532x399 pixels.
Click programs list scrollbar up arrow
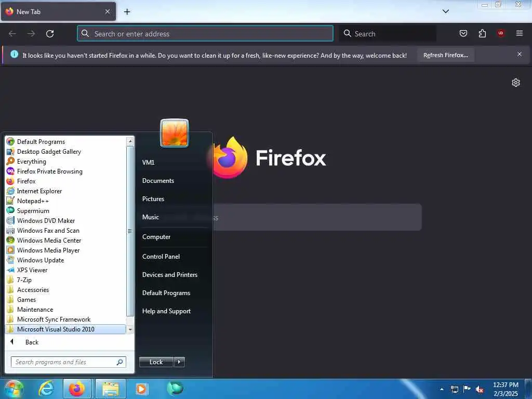(x=130, y=141)
